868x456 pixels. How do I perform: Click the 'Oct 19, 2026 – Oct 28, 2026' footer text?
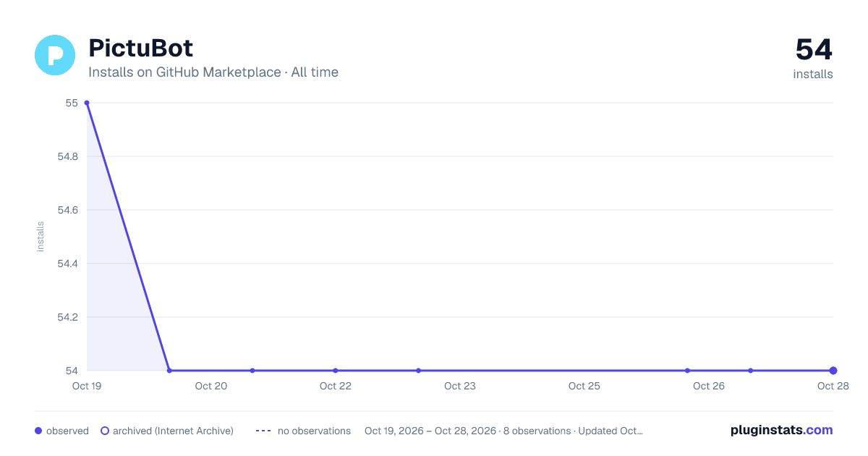click(x=430, y=431)
